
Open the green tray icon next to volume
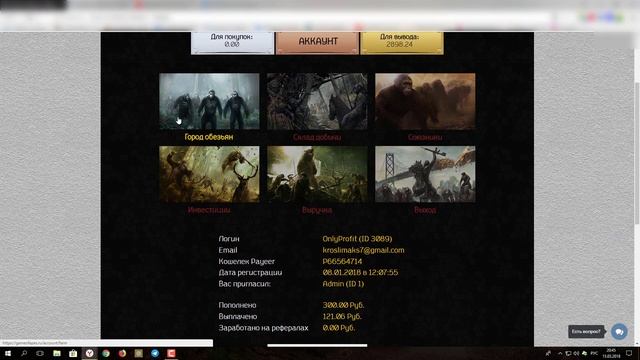[x=584, y=353]
